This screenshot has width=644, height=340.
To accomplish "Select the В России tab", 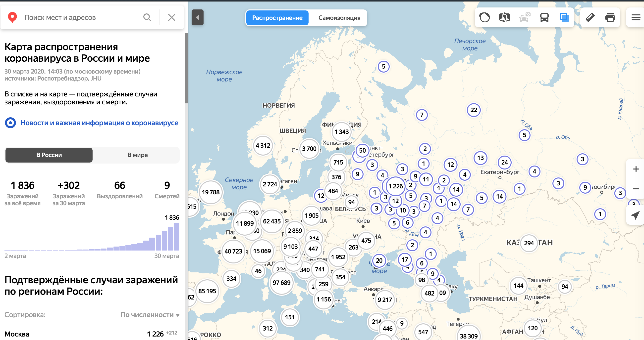I will tap(49, 155).
